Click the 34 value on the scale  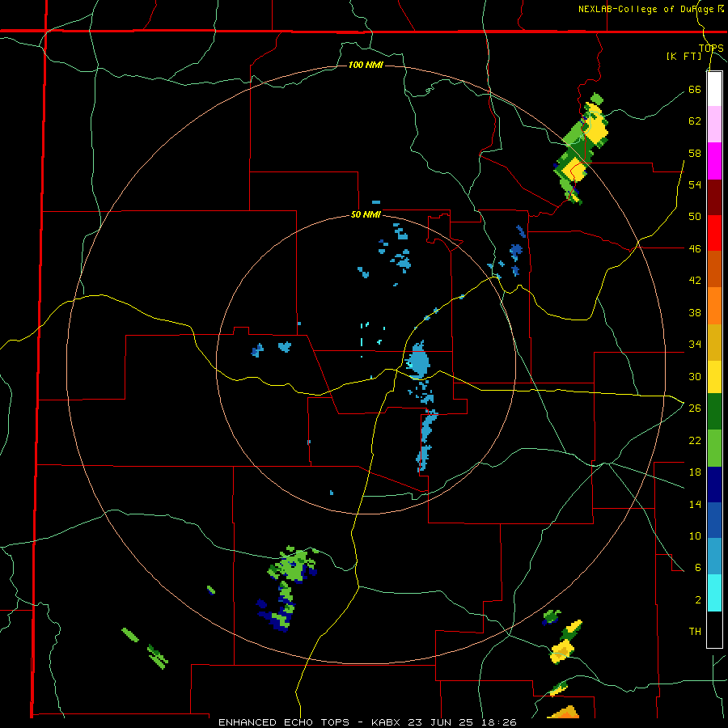pos(695,345)
